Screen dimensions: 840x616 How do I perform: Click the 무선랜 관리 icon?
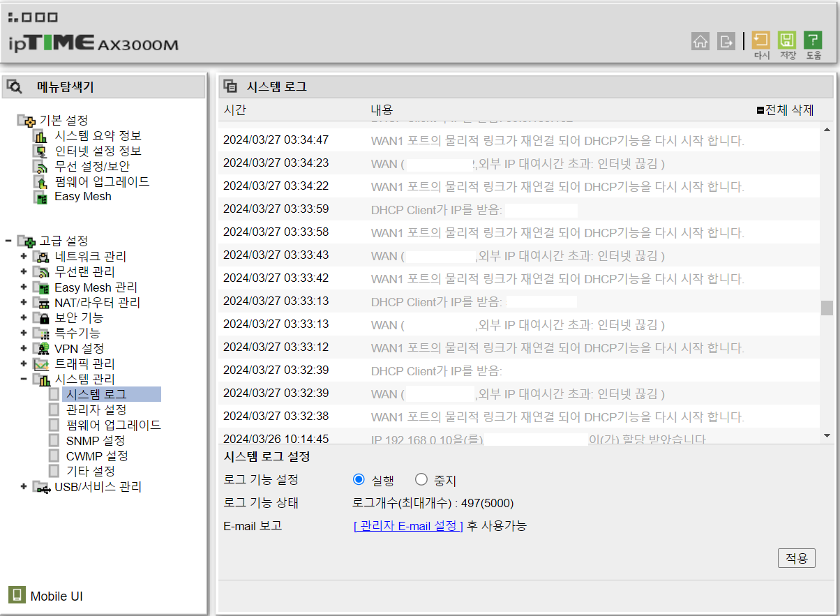click(x=42, y=272)
